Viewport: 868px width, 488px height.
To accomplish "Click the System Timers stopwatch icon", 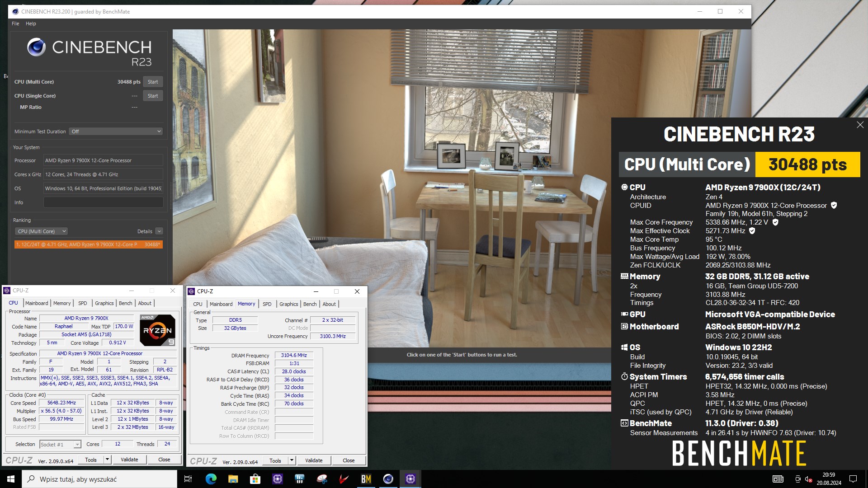I will (624, 376).
